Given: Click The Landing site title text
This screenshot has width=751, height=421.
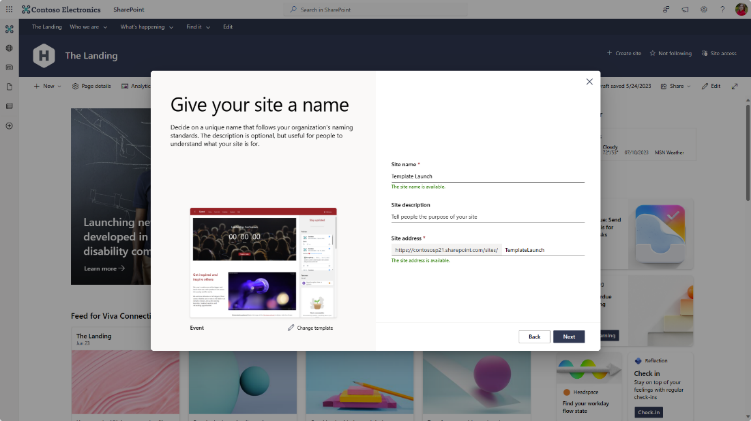Looking at the screenshot, I should (91, 56).
